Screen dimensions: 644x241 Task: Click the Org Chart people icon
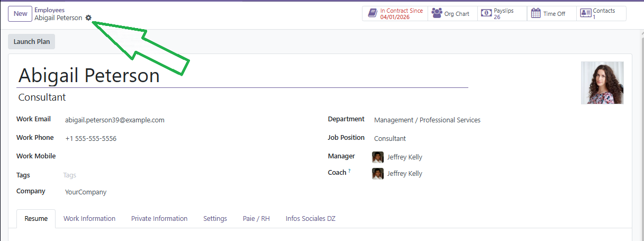437,13
